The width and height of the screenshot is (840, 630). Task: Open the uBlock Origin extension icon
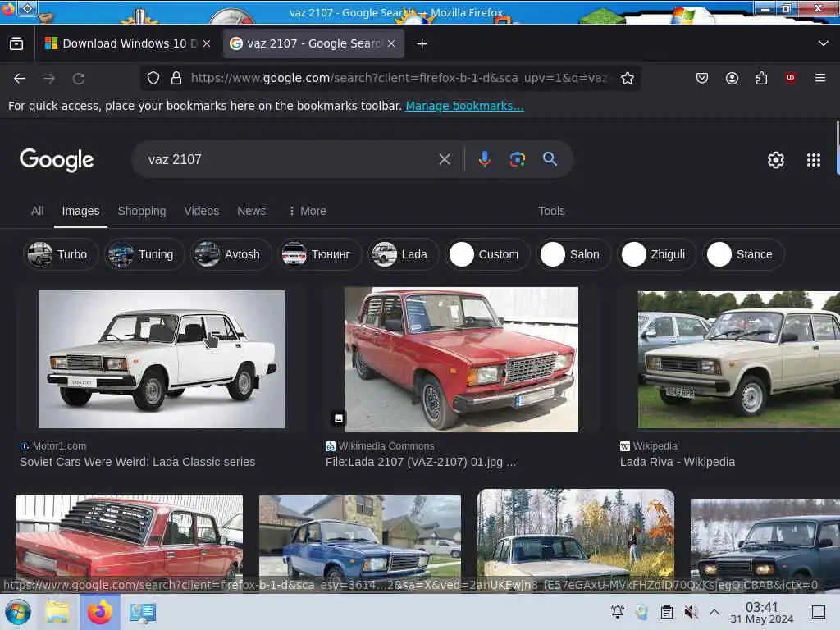click(790, 78)
